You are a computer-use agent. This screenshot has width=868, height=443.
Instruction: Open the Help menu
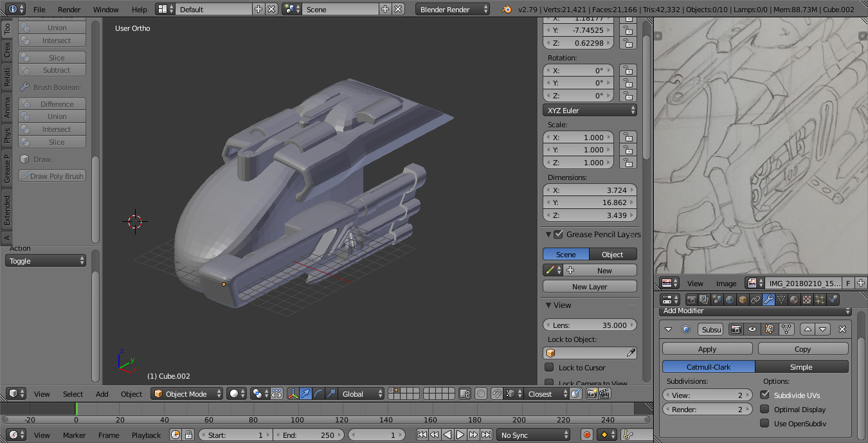point(140,9)
